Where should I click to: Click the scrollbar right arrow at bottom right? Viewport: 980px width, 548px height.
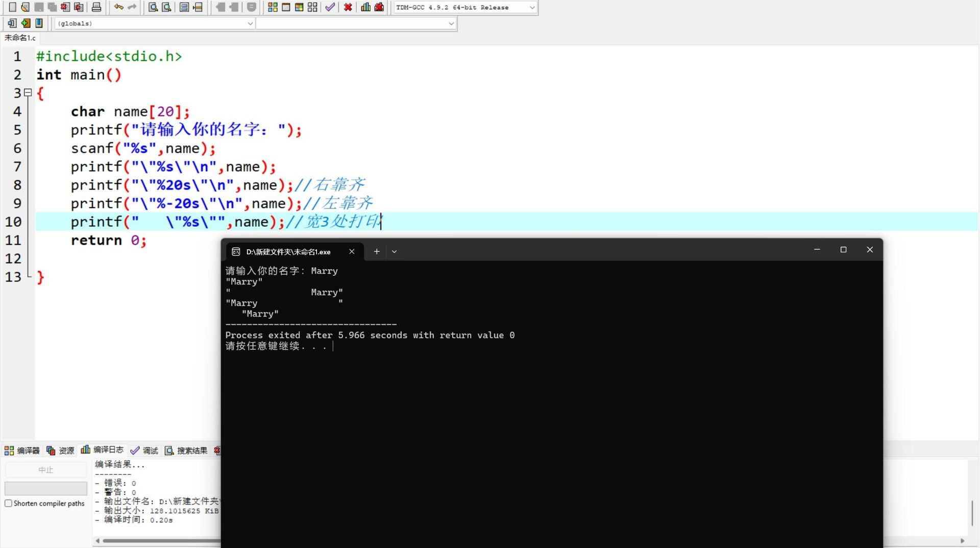pos(963,540)
